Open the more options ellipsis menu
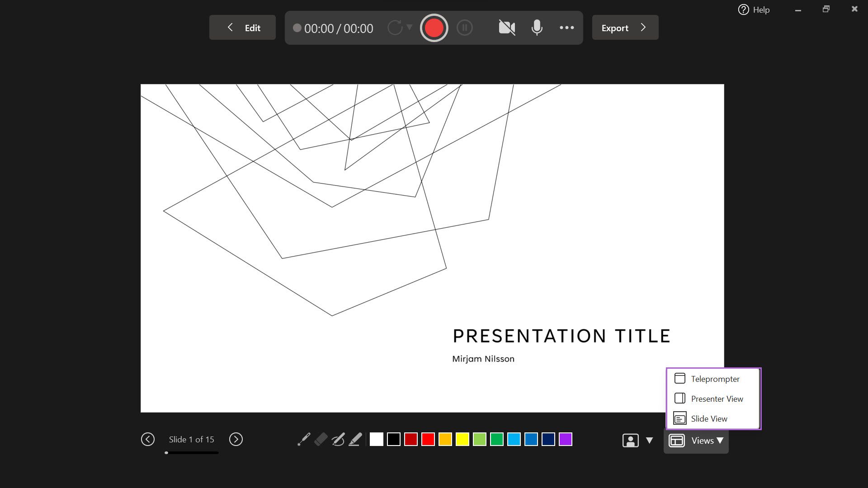The height and width of the screenshot is (488, 868). click(566, 28)
